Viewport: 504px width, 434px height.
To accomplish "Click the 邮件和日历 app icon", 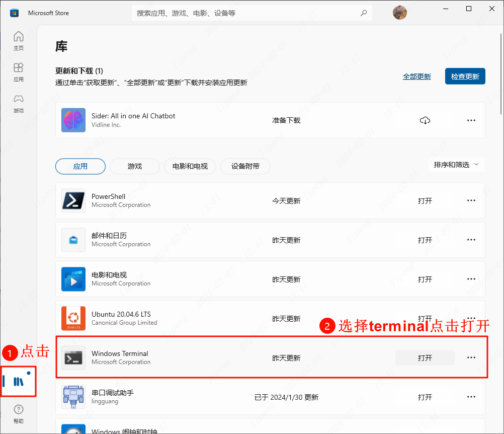I will point(73,240).
